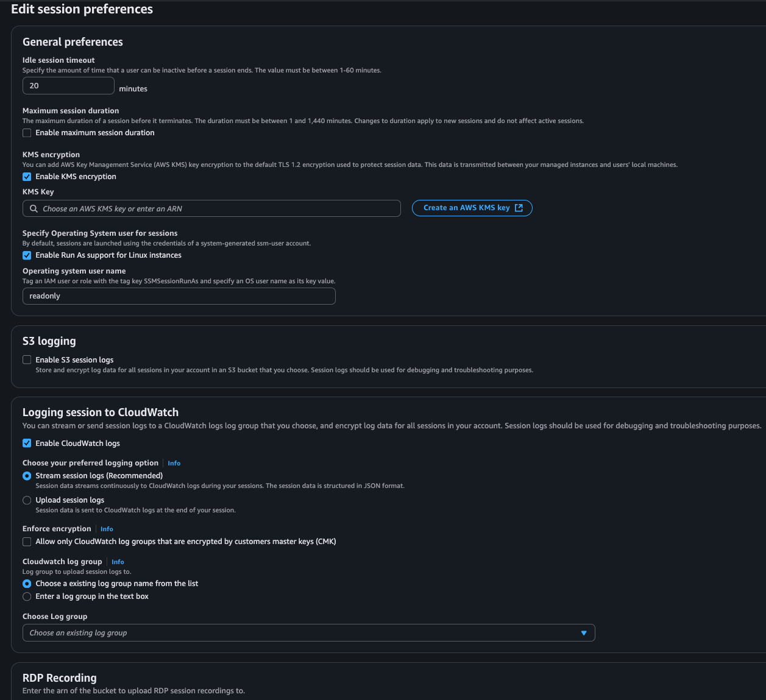Click the Choose Log group dropdown arrow
This screenshot has width=766, height=700.
[x=584, y=633]
